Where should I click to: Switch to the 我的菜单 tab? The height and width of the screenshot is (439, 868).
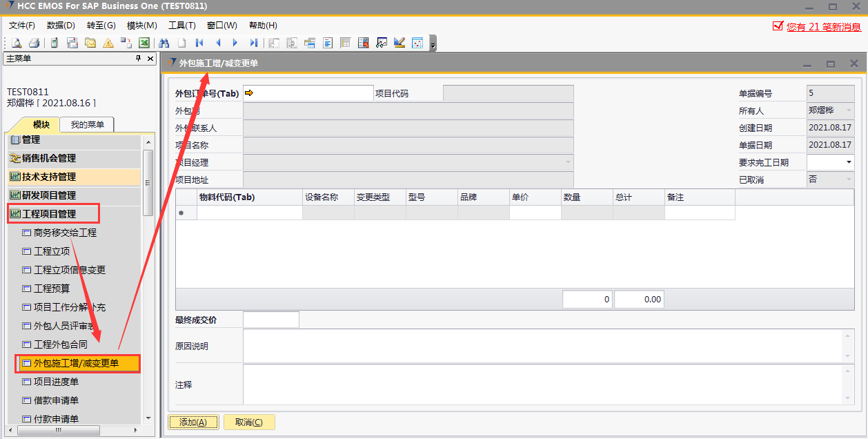coord(87,125)
